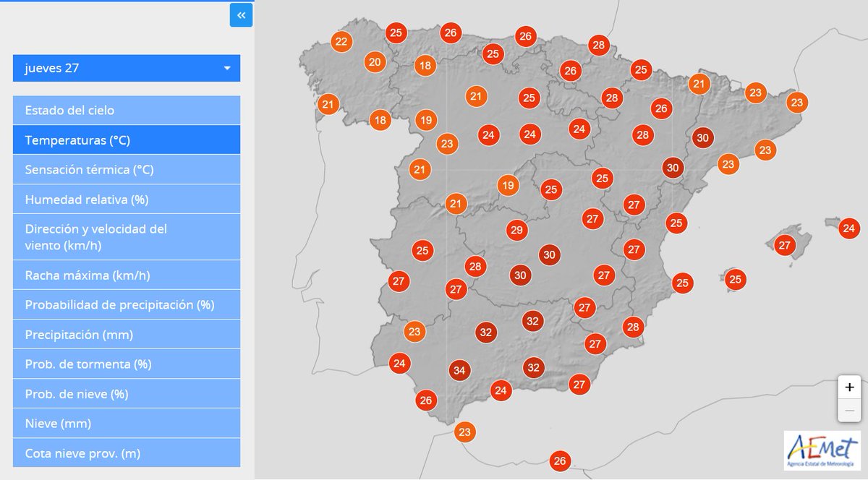Open the 'jueves 27' date dropdown
The image size is (868, 480).
tap(127, 68)
